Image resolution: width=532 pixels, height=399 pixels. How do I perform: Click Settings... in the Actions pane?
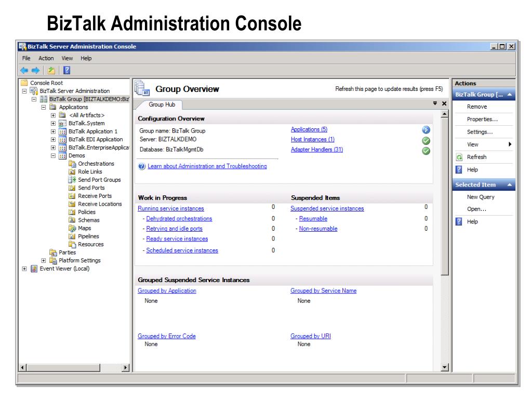point(480,132)
